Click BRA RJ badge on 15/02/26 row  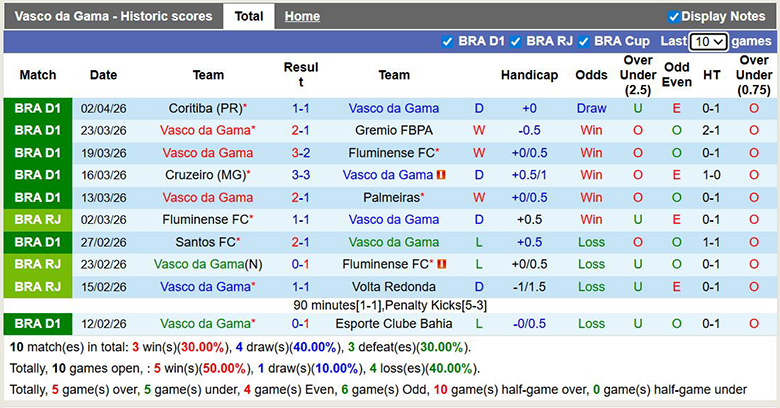[x=38, y=286]
